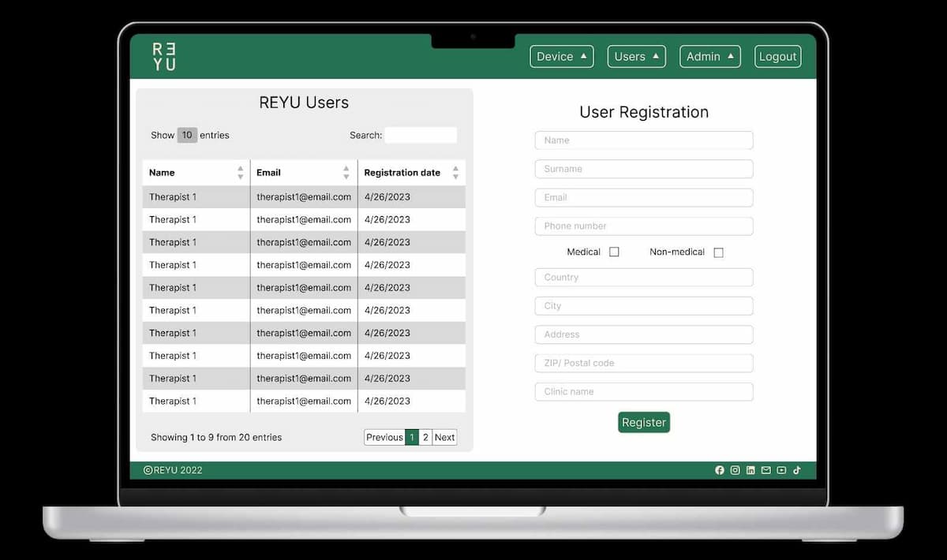Viewport: 947px width, 560px height.
Task: Log out using the Logout button
Action: click(x=777, y=57)
